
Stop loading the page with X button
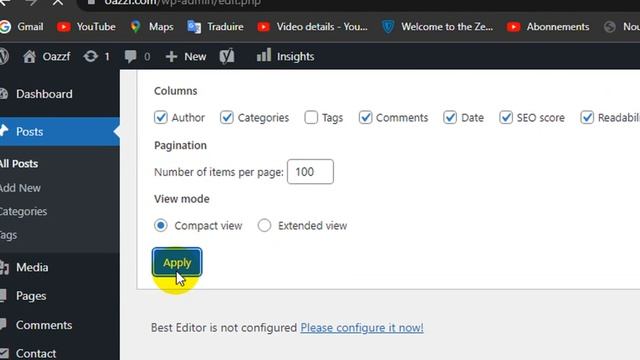click(x=58, y=2)
